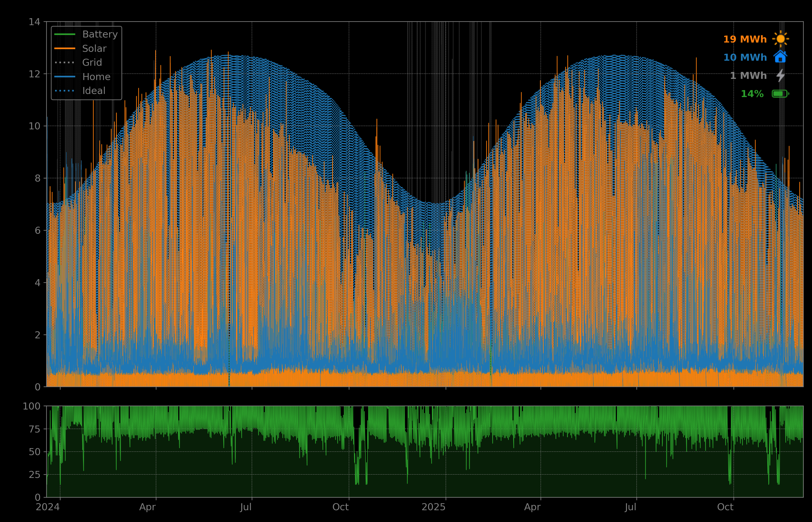Click the 2025 x-axis label
The image size is (812, 522).
433,507
